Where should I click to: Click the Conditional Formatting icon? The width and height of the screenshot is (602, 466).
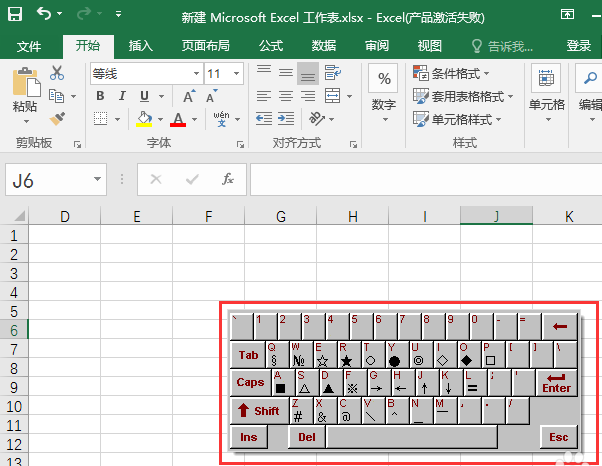(x=421, y=73)
